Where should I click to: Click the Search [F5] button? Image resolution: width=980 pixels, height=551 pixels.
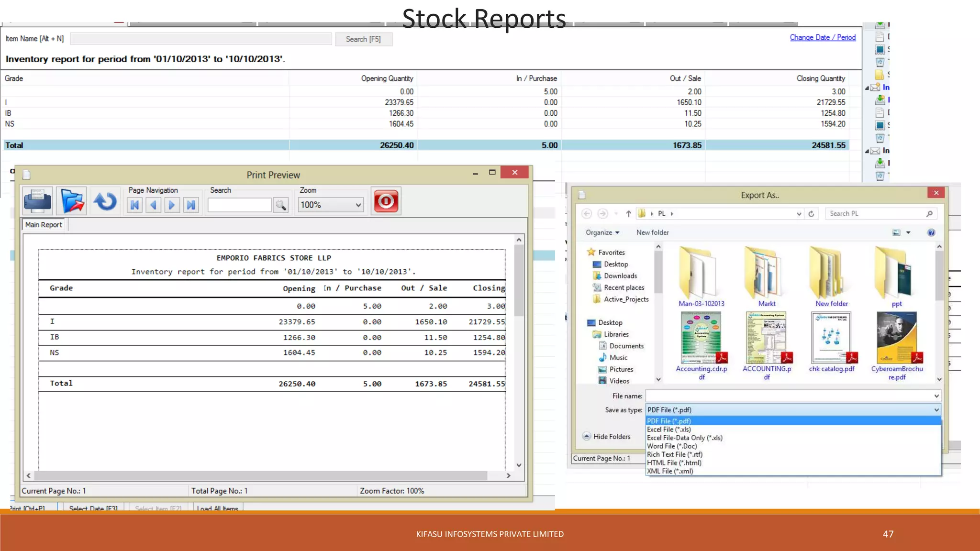pyautogui.click(x=363, y=39)
